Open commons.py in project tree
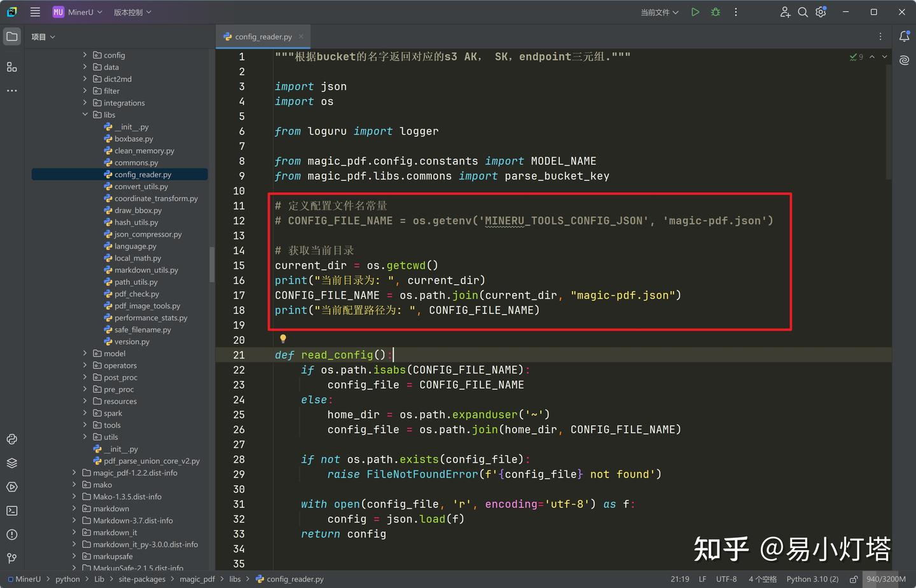This screenshot has height=588, width=916. [136, 163]
